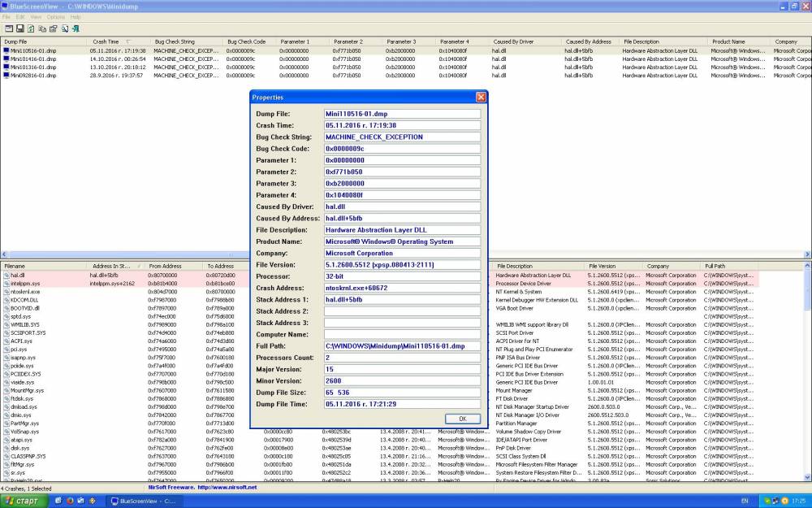Click the first quick launch icon beside Start

pyautogui.click(x=58, y=501)
